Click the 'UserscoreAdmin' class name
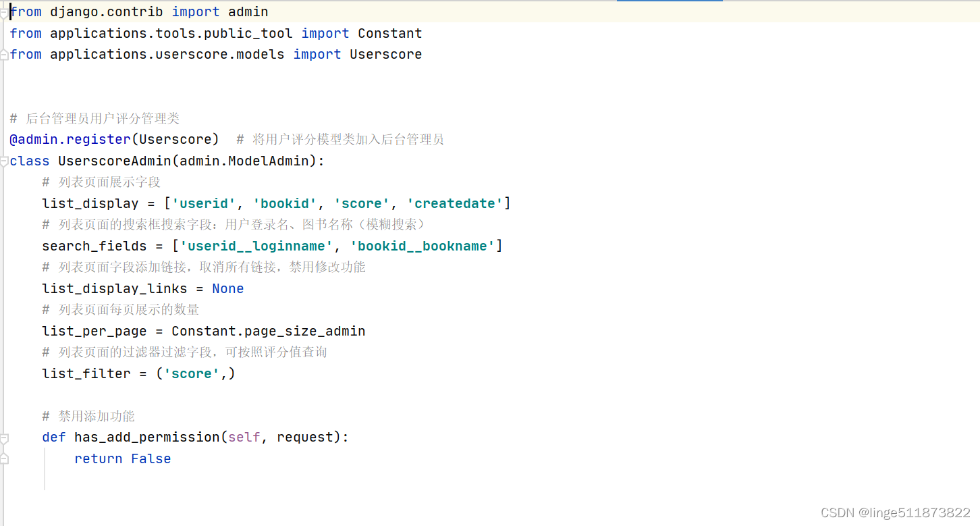Image resolution: width=980 pixels, height=526 pixels. tap(115, 161)
